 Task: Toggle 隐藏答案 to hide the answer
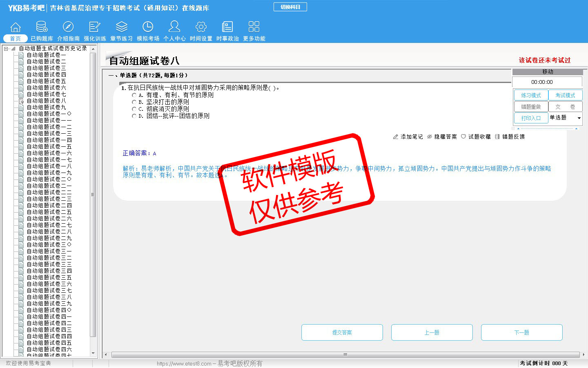[x=442, y=137]
